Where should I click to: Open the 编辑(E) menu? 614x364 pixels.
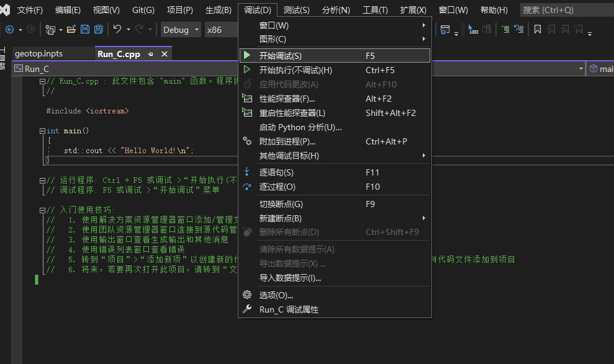(68, 10)
